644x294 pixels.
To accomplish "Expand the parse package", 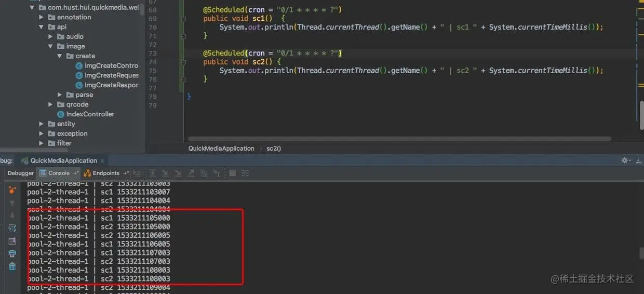I will (60, 95).
